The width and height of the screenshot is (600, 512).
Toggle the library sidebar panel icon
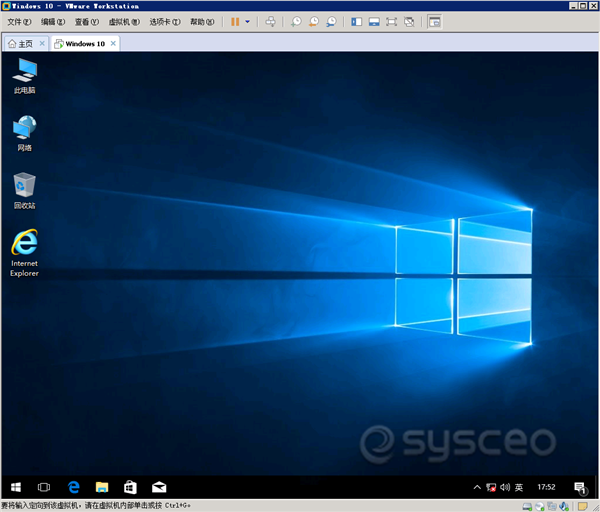click(356, 22)
